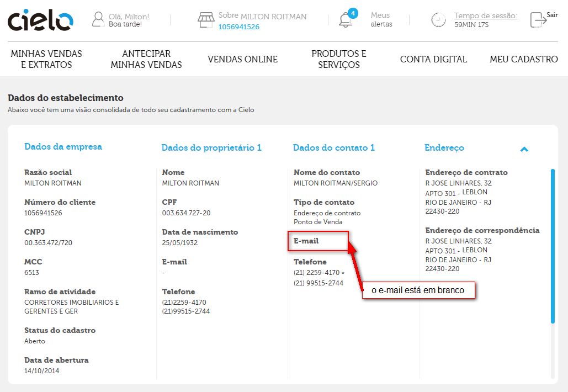Click CPF value 003.634.727-20
The width and height of the screenshot is (568, 392).
186,213
